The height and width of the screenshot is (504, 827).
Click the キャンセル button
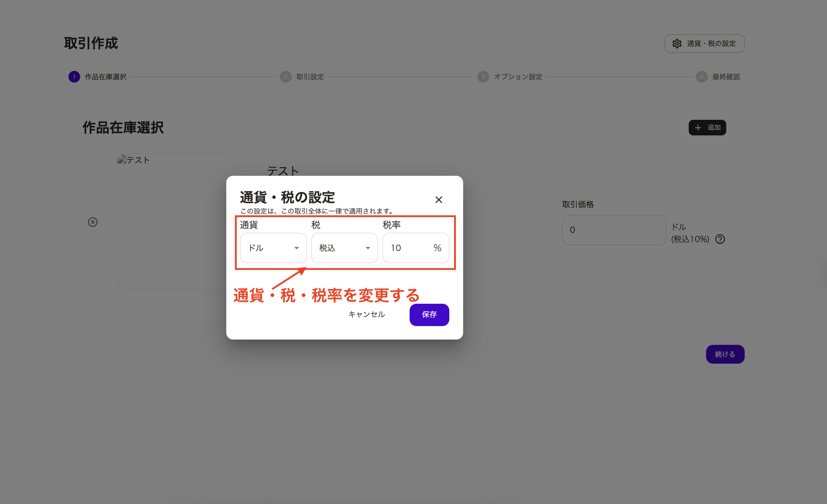[x=367, y=315]
